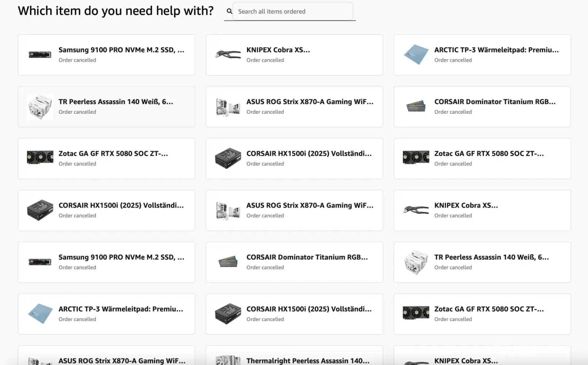This screenshot has height=365, width=588.
Task: Select the lower CORSAIR Dominator Titanium RGB title
Action: pos(307,257)
